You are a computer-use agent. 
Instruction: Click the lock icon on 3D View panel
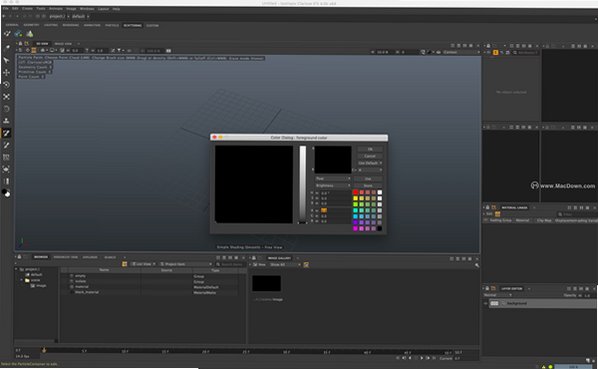pyautogui.click(x=20, y=44)
